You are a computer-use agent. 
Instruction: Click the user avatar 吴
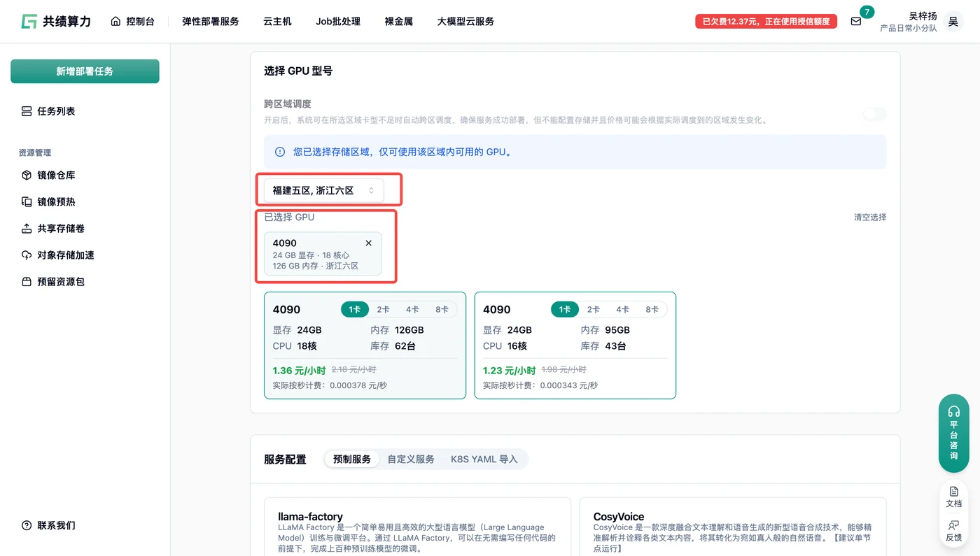coord(953,22)
